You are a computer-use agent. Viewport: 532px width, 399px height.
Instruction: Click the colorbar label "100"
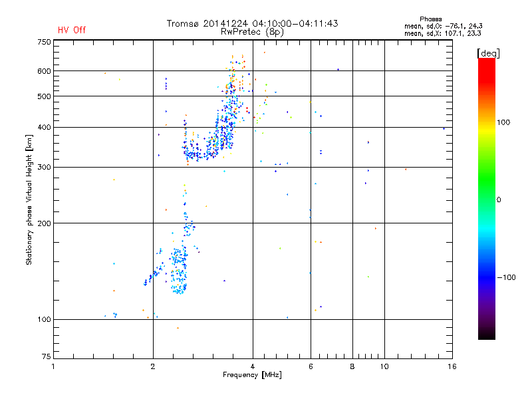point(503,122)
